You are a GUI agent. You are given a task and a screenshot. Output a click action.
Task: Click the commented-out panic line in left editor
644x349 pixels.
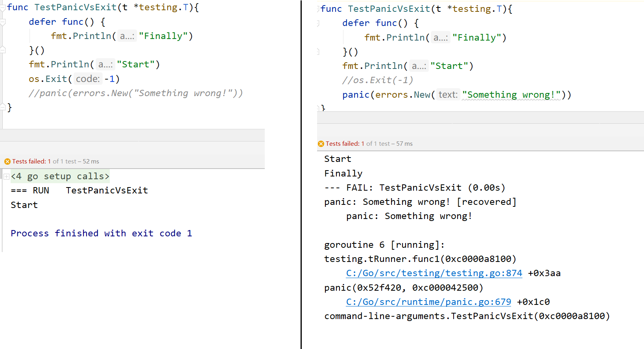(136, 93)
